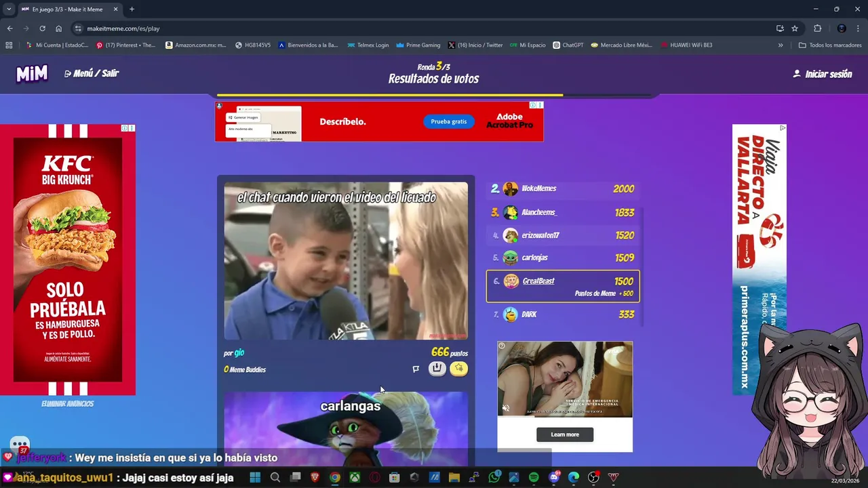Open Microsoft Edge from the taskbar
Image resolution: width=868 pixels, height=488 pixels.
(x=574, y=478)
